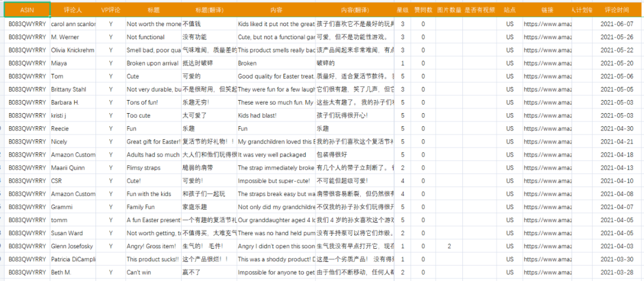Select the 站点 column header

coord(510,10)
